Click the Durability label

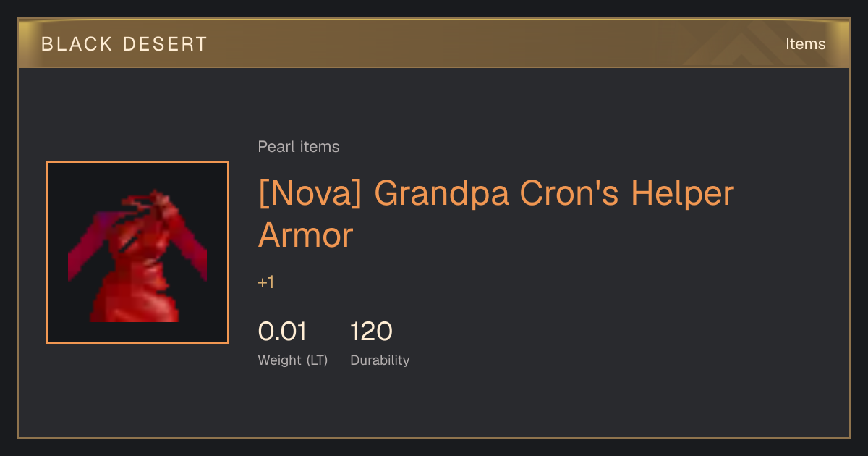tap(380, 360)
